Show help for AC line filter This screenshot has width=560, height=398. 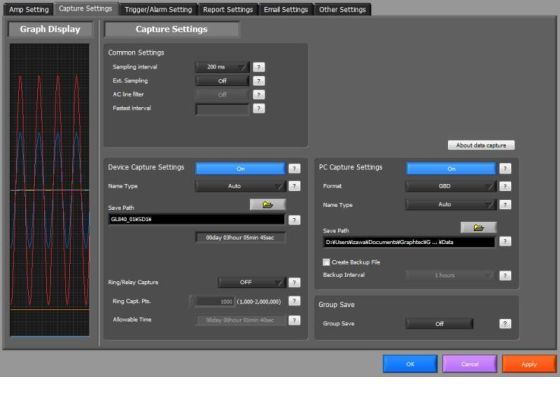tap(259, 95)
